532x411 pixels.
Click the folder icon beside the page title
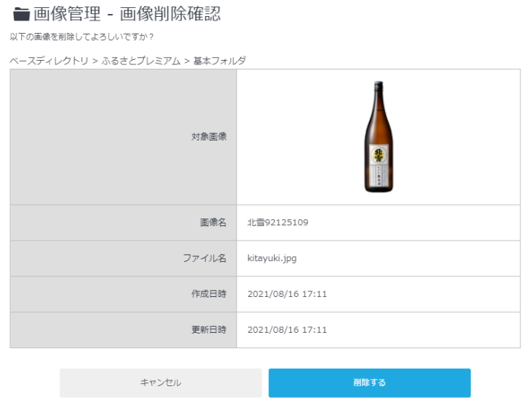[x=20, y=14]
